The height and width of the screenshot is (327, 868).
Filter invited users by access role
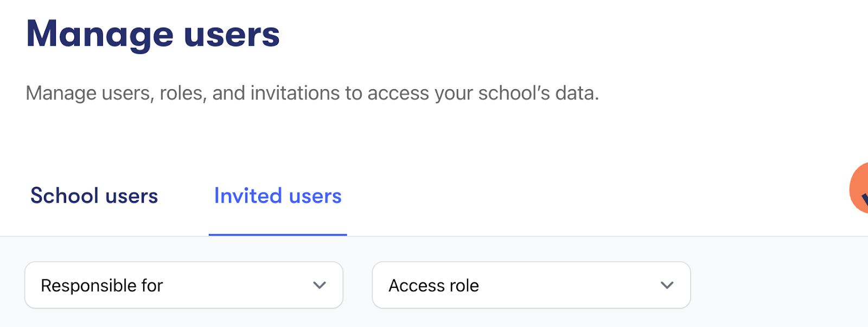(531, 285)
